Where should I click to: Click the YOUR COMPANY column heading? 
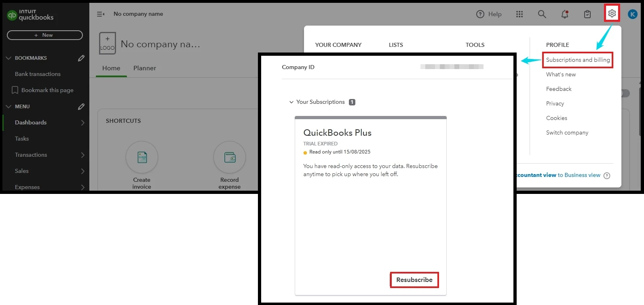click(338, 45)
